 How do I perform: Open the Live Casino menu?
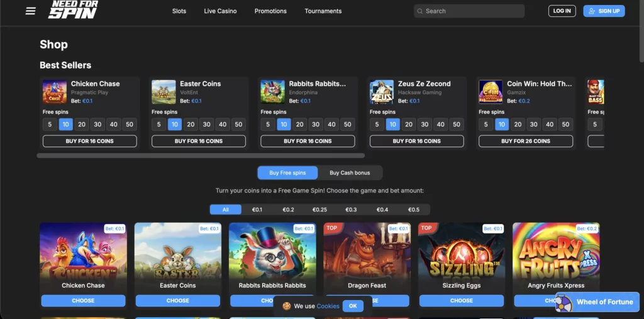pos(220,11)
